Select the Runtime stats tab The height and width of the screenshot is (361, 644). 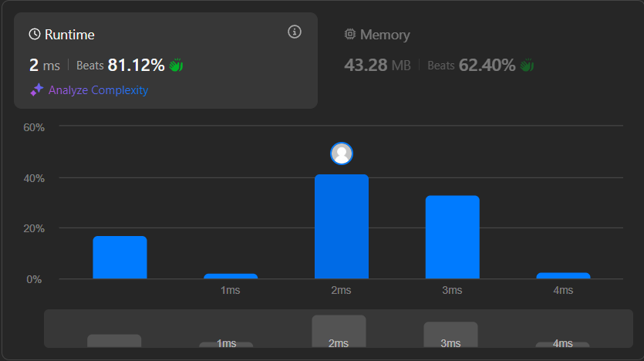[69, 35]
